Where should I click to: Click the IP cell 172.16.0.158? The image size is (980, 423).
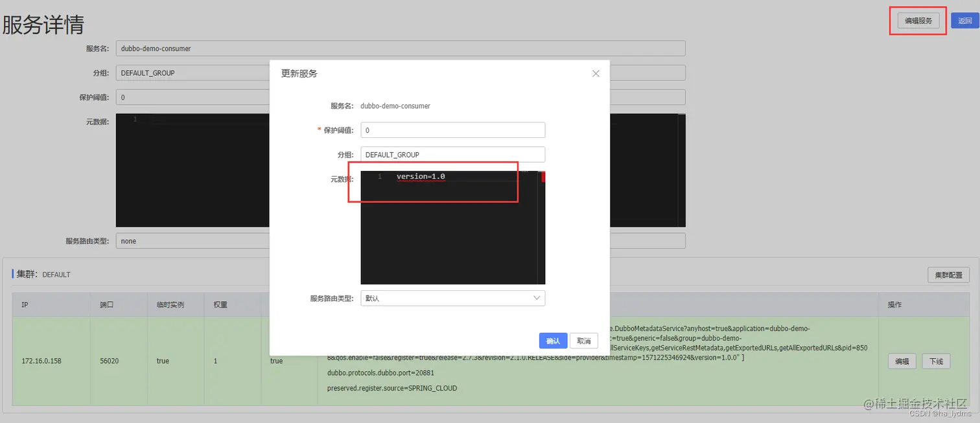point(41,361)
